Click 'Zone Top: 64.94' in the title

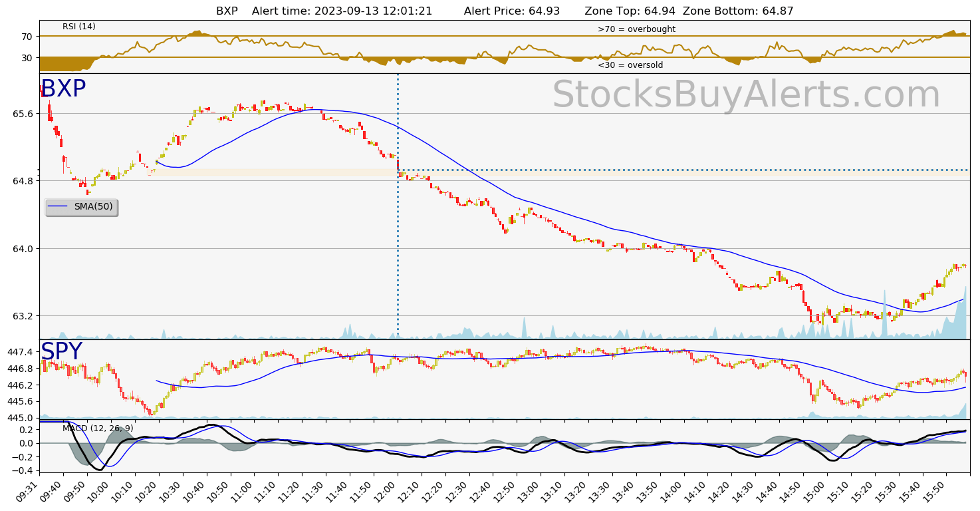[x=630, y=11]
